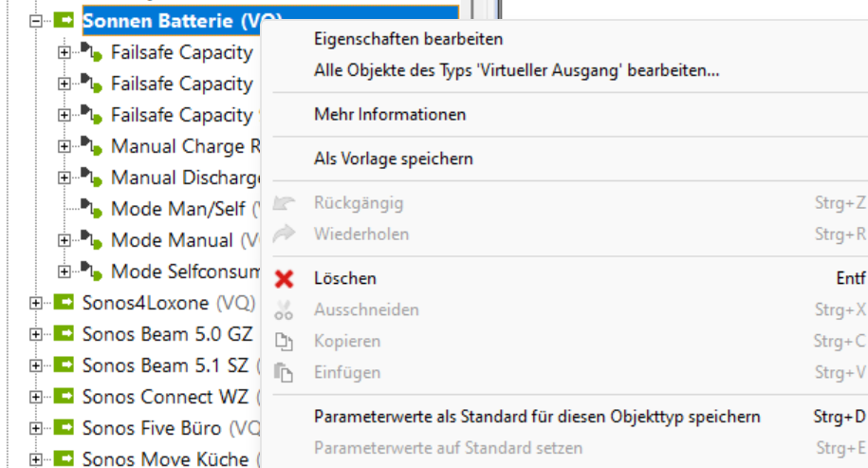
Task: Expand the Sonos Beam 5.1 SZ node
Action: click(36, 365)
